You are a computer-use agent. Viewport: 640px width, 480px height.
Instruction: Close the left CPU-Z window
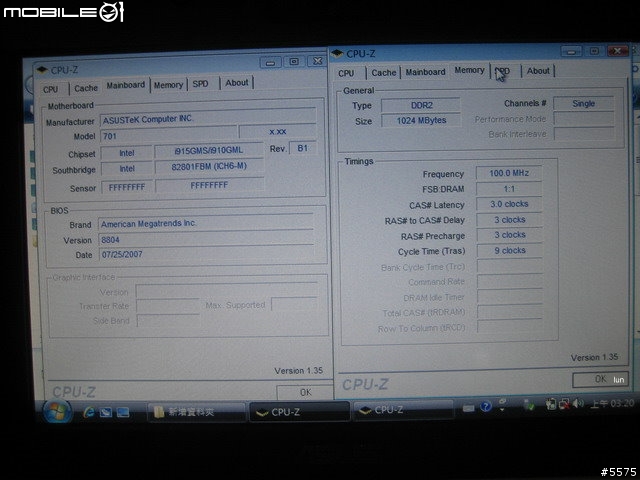(x=317, y=61)
